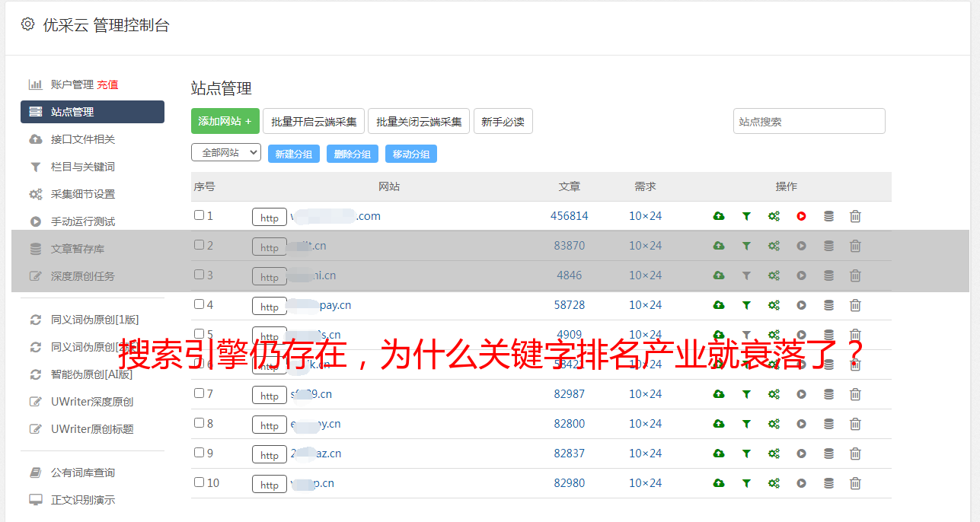Click the trash icon in row 10
This screenshot has width=980, height=522.
[x=855, y=483]
